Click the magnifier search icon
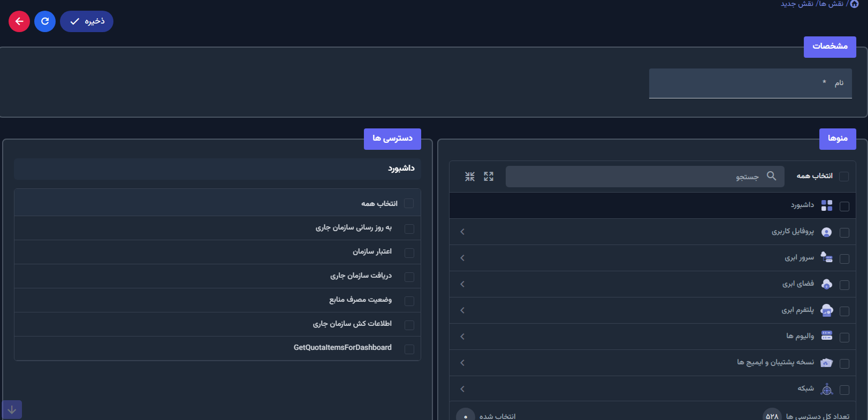Image resolution: width=868 pixels, height=420 pixels. (771, 176)
